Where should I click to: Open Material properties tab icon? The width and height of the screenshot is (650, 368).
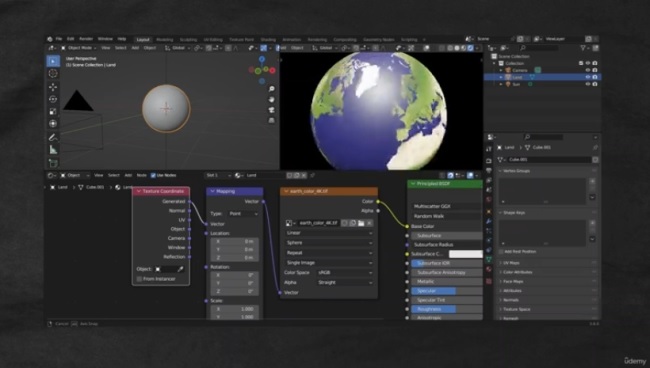489,269
